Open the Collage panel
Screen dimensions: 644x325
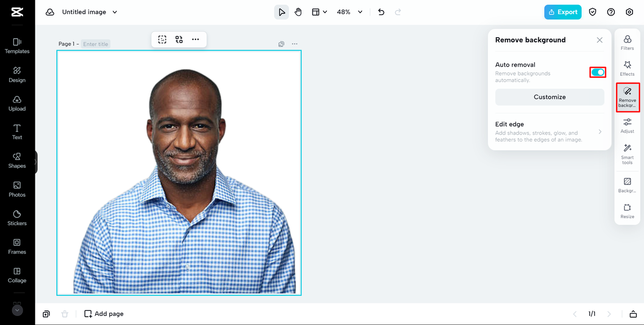point(17,275)
